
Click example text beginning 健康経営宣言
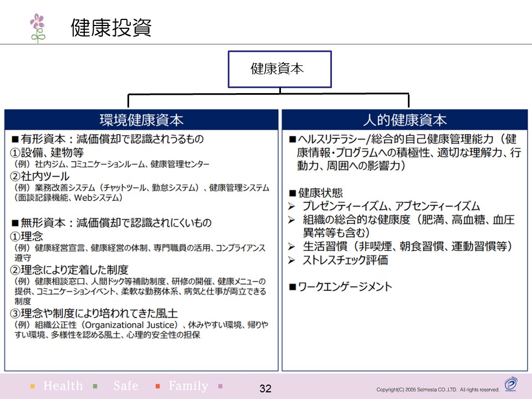click(x=140, y=253)
